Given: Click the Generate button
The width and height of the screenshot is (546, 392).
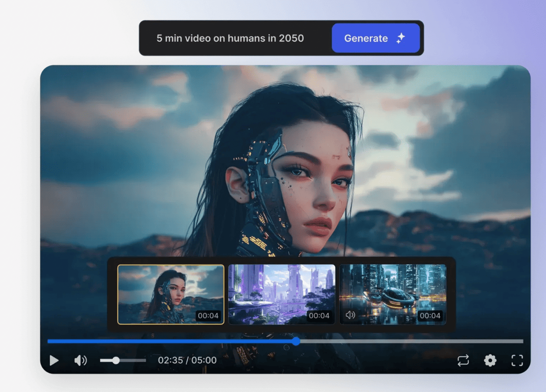Looking at the screenshot, I should 376,38.
